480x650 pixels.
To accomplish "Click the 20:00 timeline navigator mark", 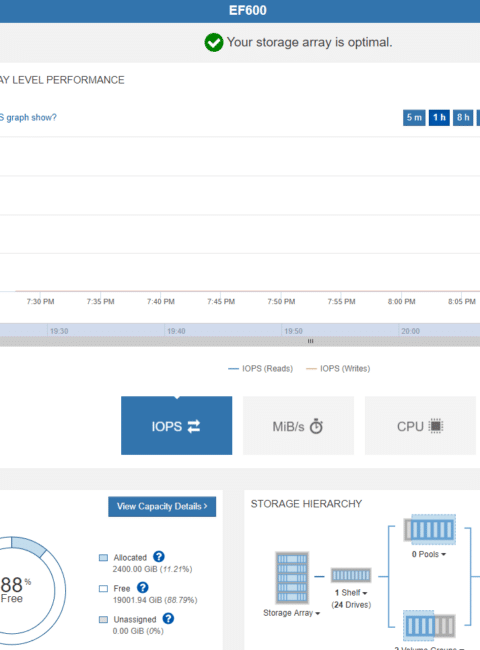I will coord(410,331).
